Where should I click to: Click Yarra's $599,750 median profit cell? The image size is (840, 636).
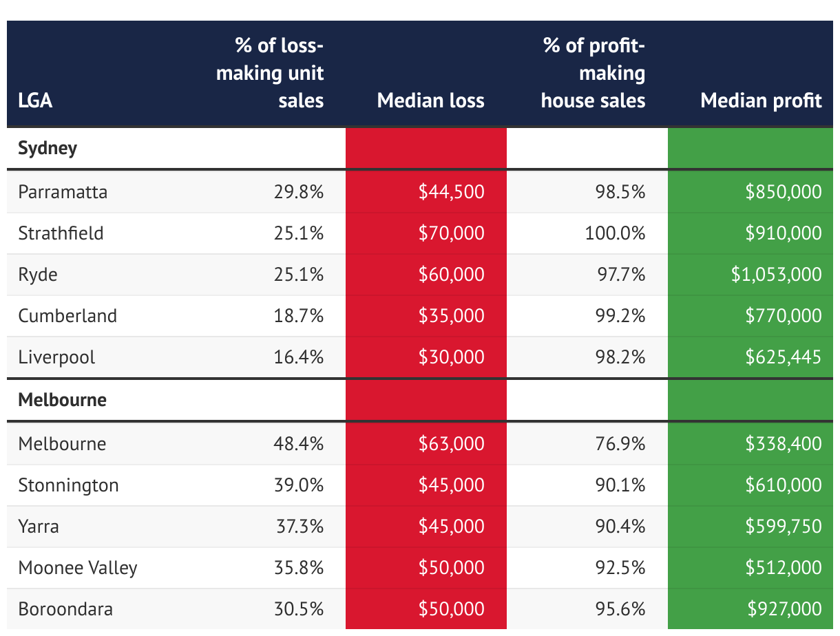pos(784,527)
